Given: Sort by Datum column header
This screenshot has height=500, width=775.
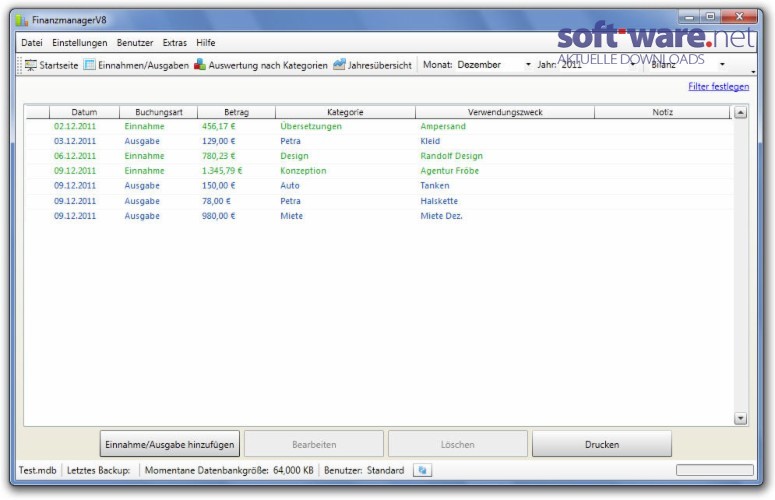Looking at the screenshot, I should tap(84, 112).
